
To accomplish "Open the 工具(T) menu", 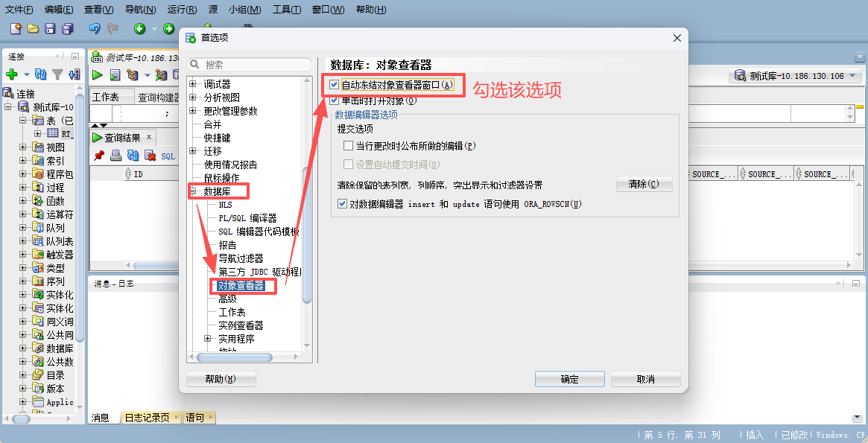I will coord(287,10).
